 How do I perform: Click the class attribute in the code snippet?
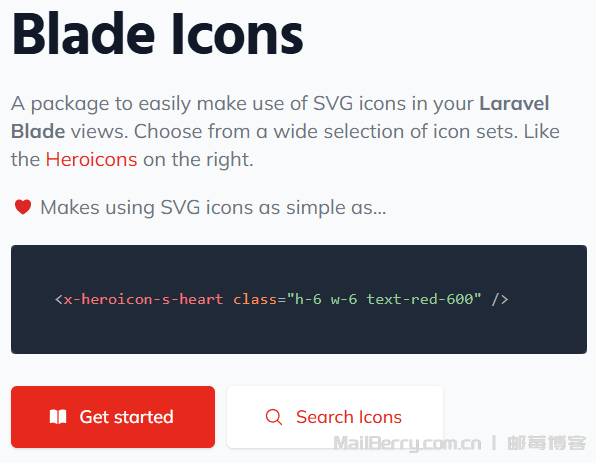(255, 299)
